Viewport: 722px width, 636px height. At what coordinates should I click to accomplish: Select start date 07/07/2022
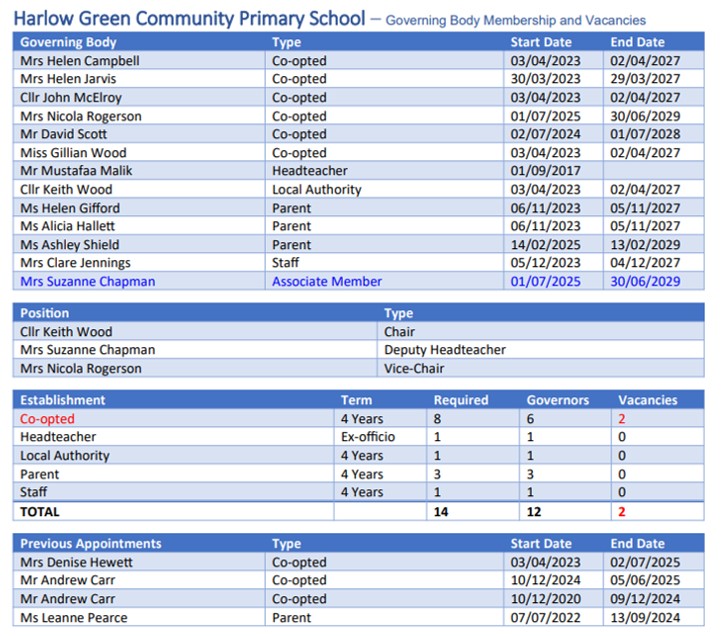[x=545, y=618]
